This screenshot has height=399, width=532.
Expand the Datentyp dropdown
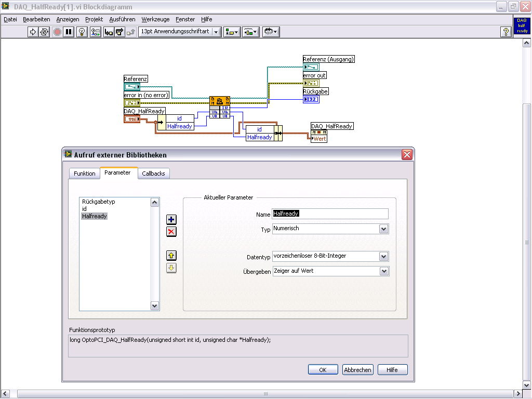pos(383,256)
